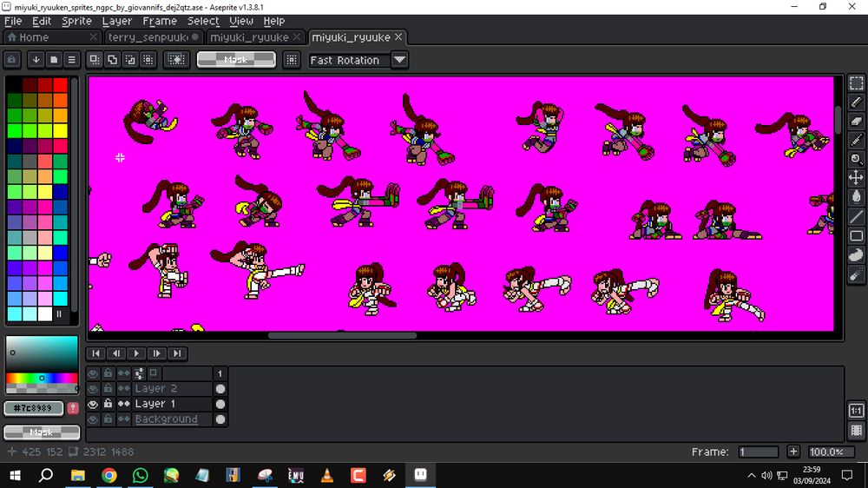
Task: Click the timeline toggle icon under preview
Action: coord(856,431)
